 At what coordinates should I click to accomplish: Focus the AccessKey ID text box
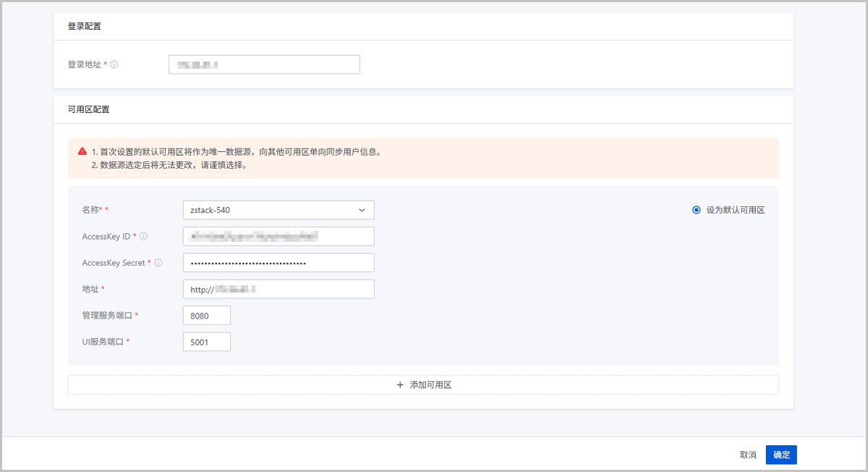click(278, 237)
